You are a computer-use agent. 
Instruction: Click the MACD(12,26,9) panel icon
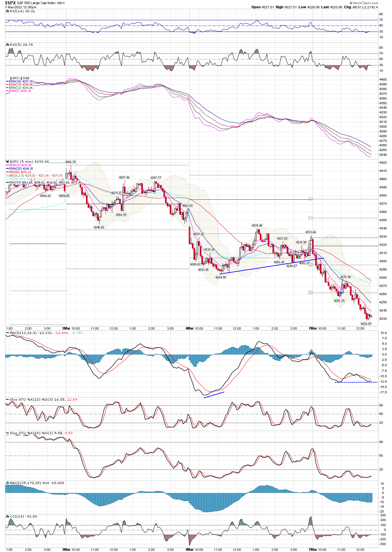click(x=8, y=333)
